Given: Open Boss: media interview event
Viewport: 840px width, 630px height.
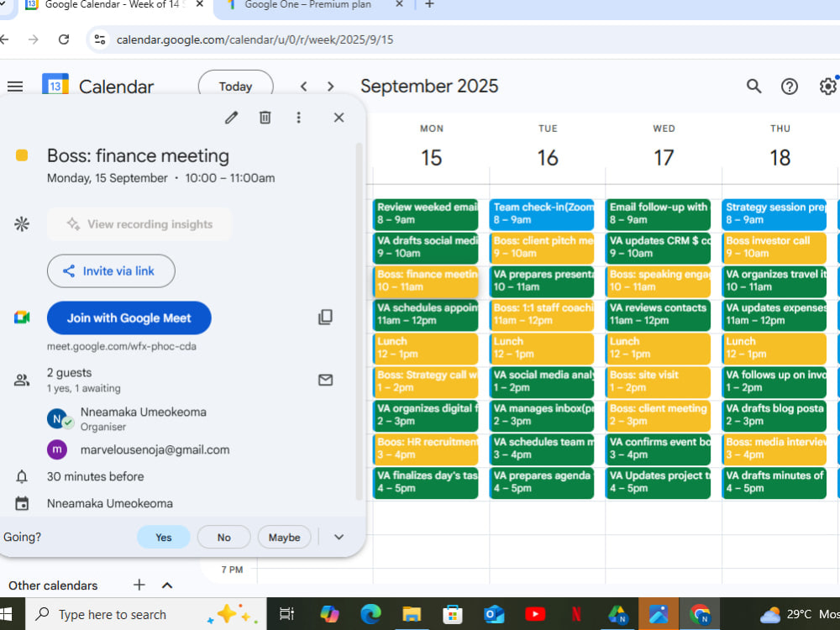Looking at the screenshot, I should (774, 449).
